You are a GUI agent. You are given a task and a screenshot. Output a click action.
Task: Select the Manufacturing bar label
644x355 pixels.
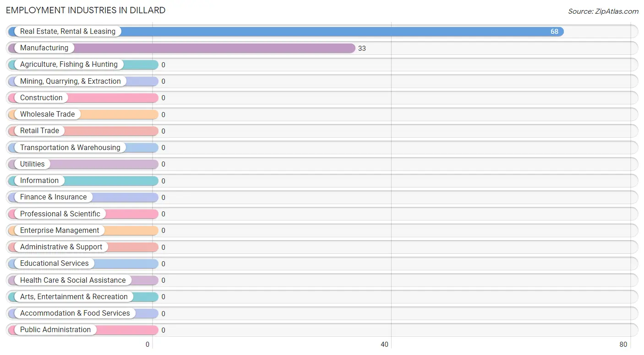[44, 48]
